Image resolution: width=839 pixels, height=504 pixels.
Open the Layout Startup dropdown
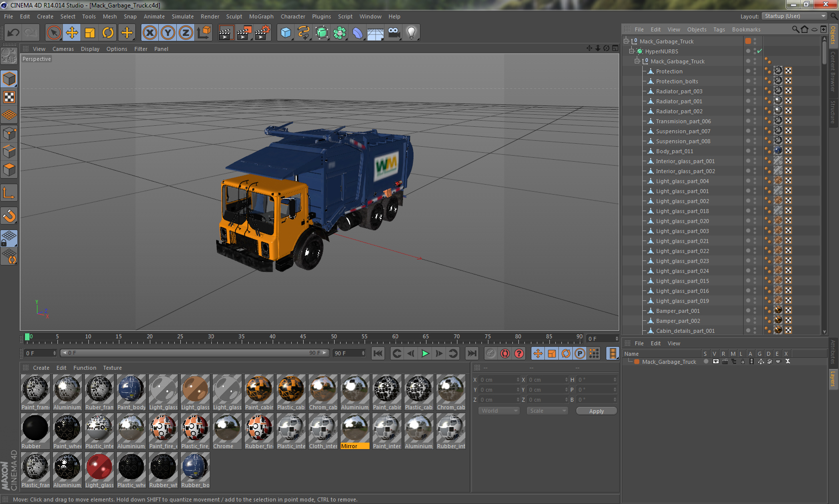click(795, 16)
